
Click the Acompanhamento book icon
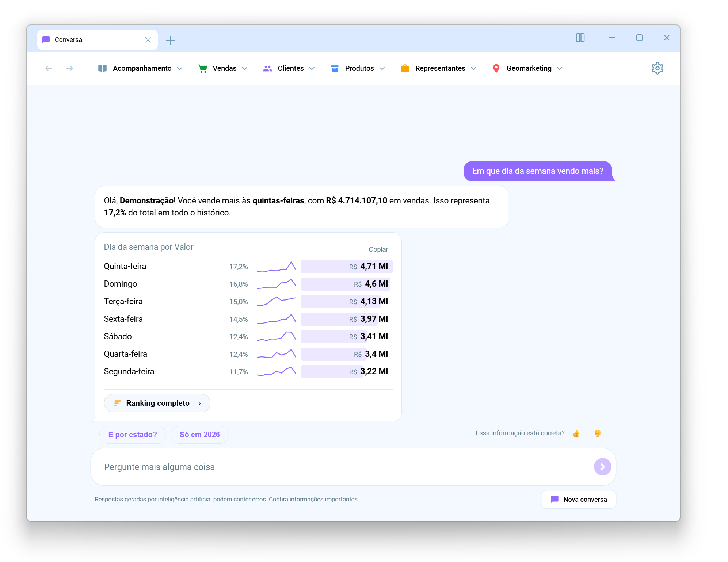(102, 68)
